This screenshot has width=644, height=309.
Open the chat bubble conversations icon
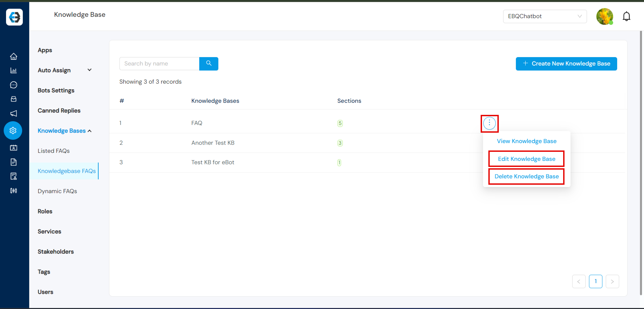click(14, 85)
